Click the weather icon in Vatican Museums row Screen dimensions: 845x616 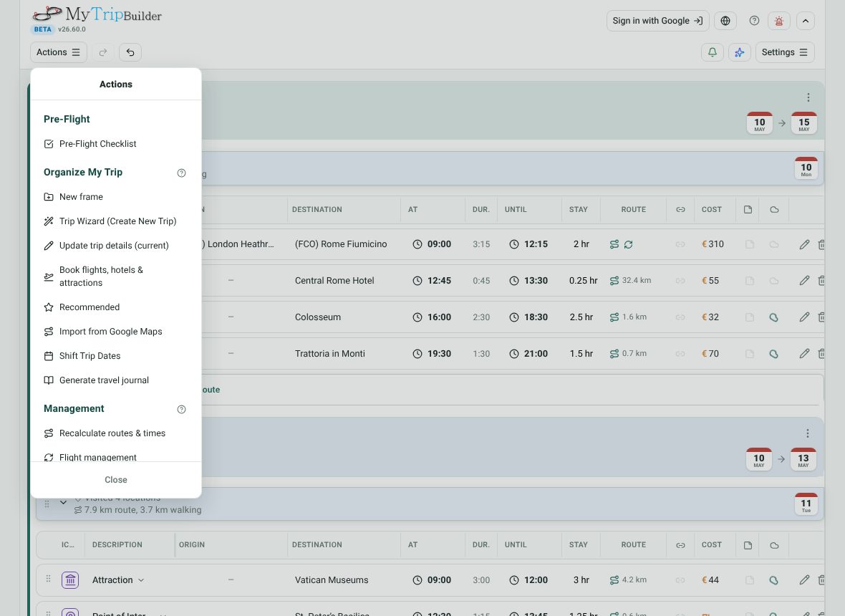[774, 580]
